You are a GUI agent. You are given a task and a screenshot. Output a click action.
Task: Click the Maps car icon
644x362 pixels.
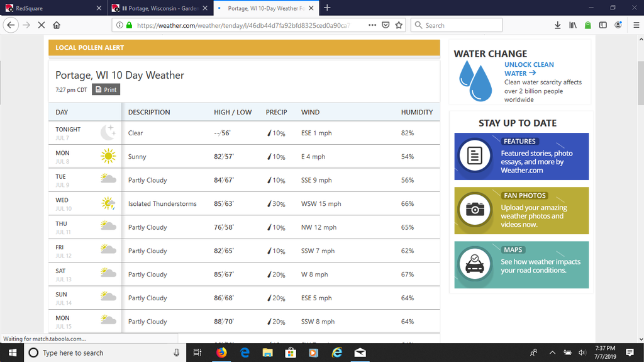click(474, 264)
